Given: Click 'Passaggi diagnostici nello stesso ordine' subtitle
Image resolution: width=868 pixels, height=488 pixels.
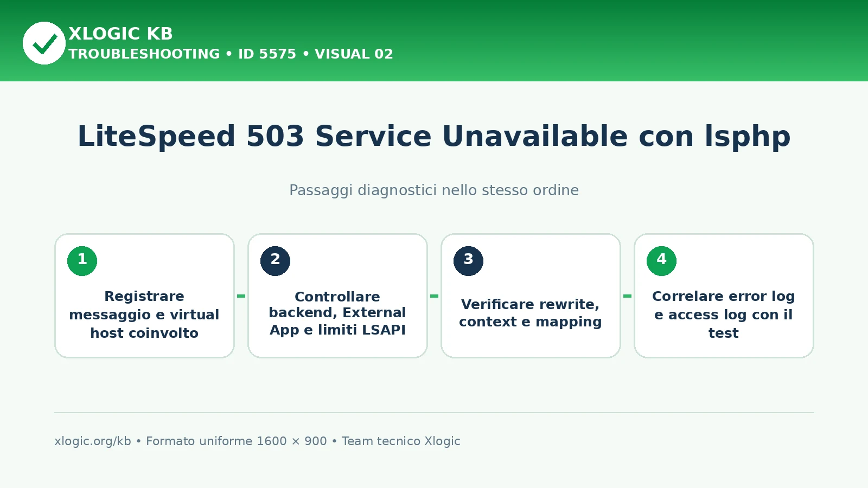Looking at the screenshot, I should coord(434,190).
